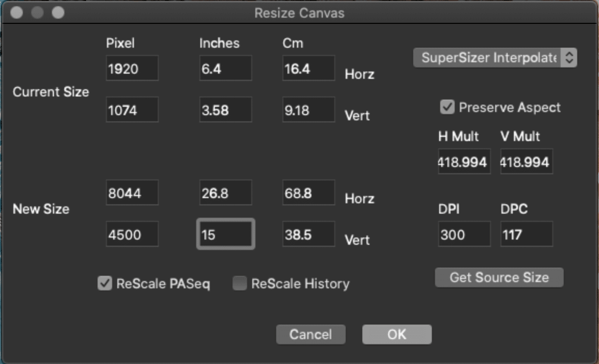Click the DPC label
The height and width of the screenshot is (364, 599).
point(514,209)
